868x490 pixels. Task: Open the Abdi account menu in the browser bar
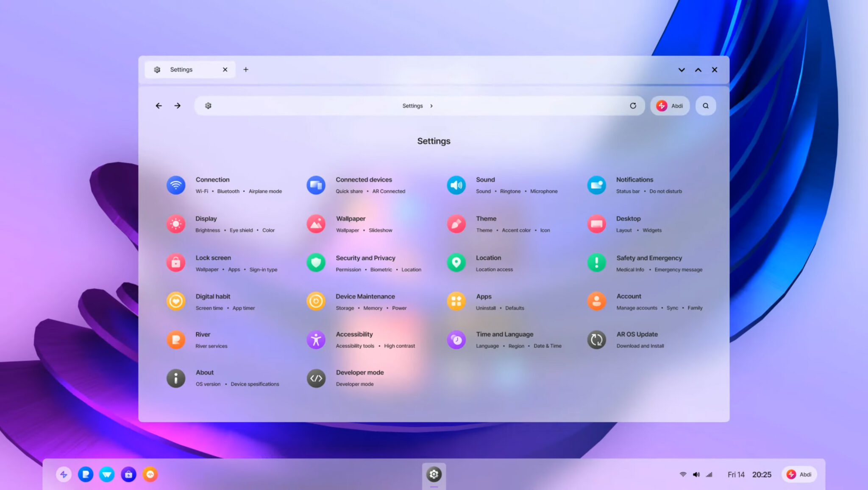[670, 106]
